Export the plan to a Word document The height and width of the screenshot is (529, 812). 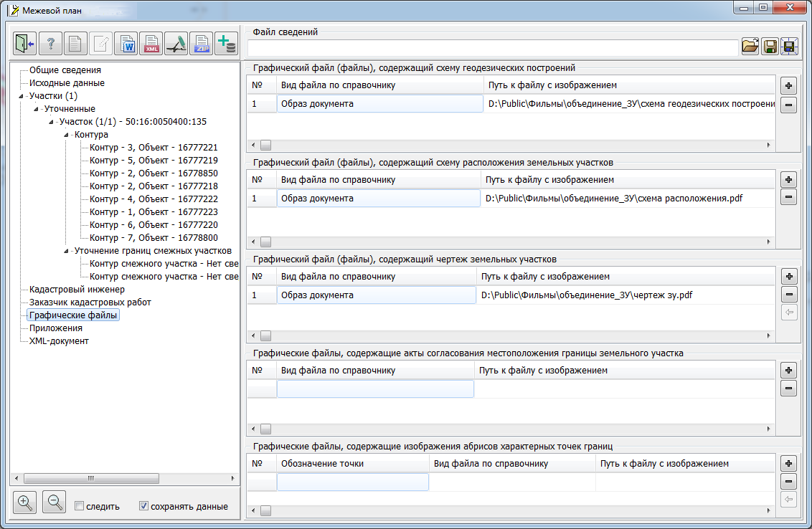126,44
